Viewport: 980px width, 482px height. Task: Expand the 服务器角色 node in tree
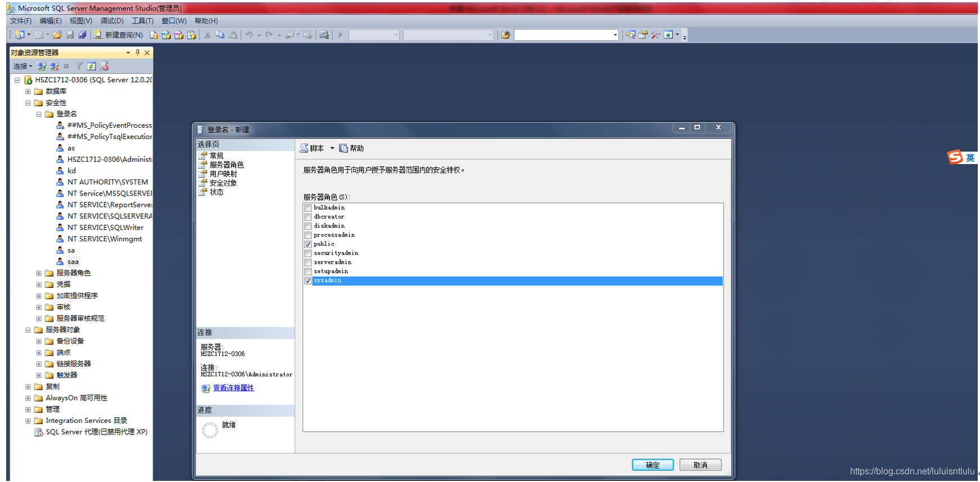[39, 273]
